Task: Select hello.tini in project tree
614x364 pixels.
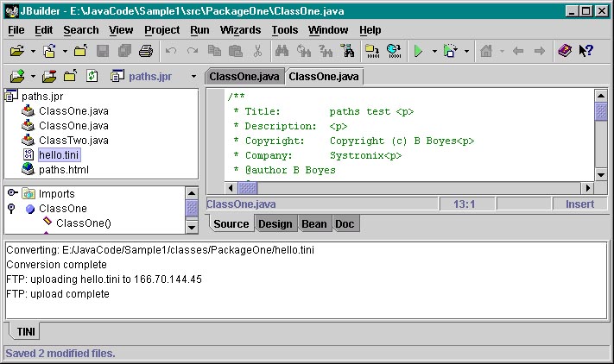Action: point(59,154)
